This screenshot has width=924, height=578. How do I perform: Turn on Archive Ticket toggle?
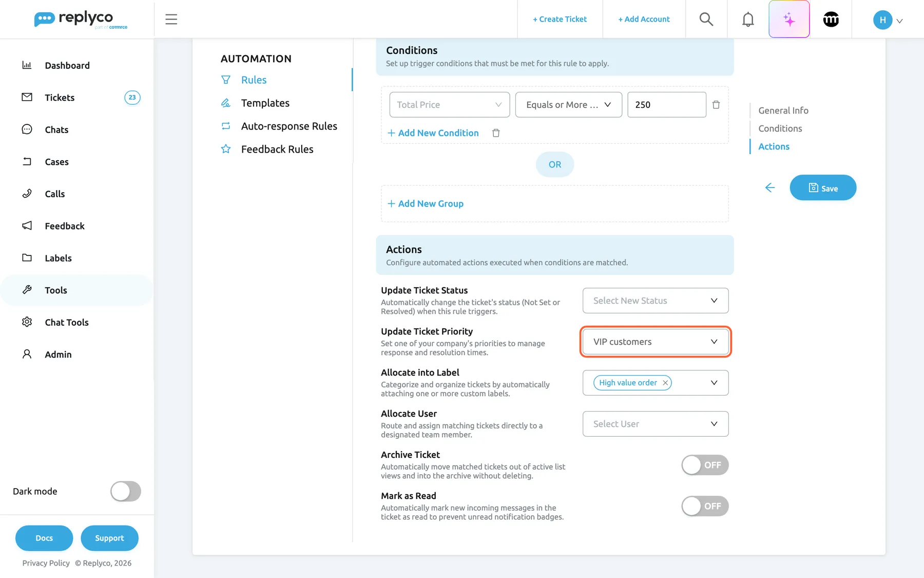tap(705, 465)
